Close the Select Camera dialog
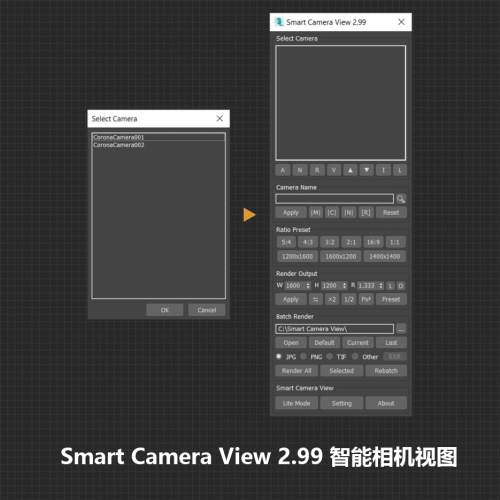Image resolution: width=500 pixels, height=500 pixels. click(x=220, y=119)
